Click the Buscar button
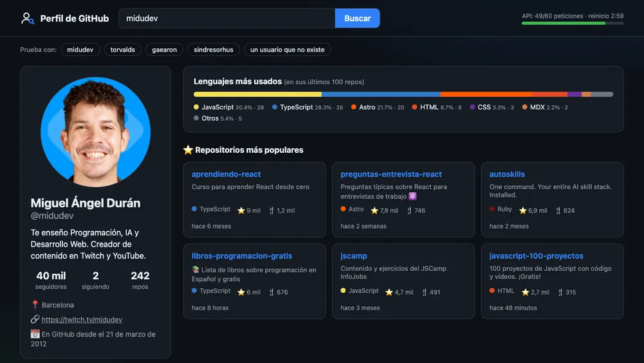Screen dimensions: 644x363 (357, 19)
